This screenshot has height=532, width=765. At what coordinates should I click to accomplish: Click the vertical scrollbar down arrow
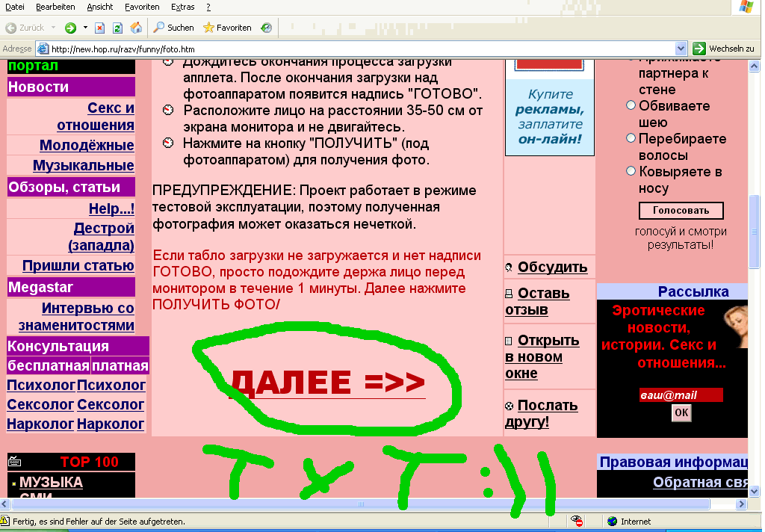[755, 491]
